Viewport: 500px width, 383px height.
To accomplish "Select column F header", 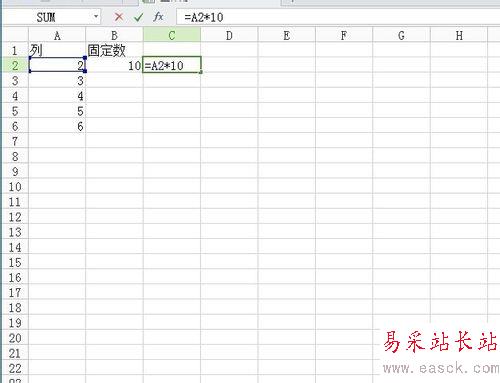I will tap(344, 35).
